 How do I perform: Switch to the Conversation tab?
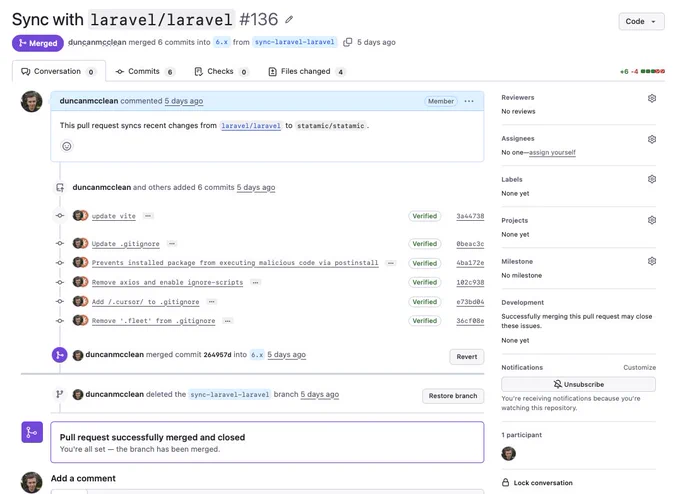pyautogui.click(x=59, y=71)
